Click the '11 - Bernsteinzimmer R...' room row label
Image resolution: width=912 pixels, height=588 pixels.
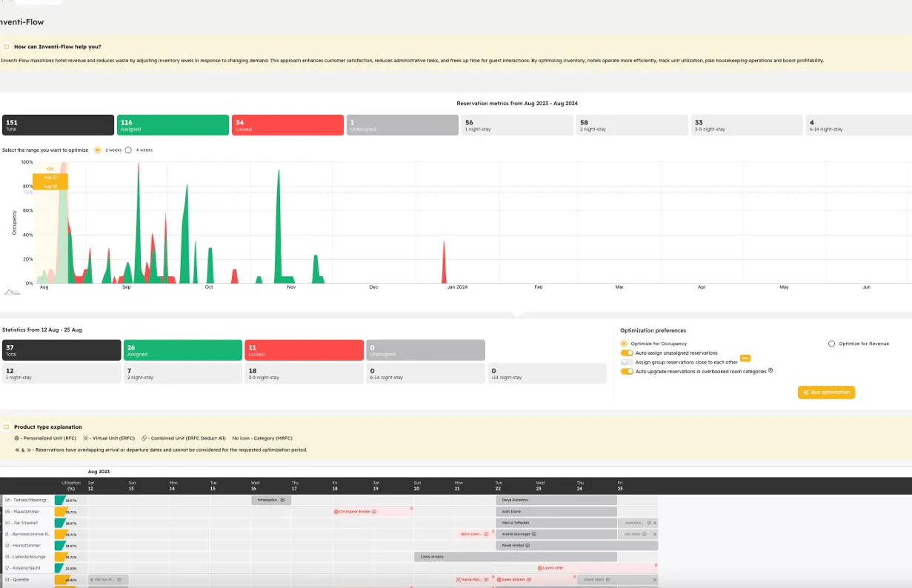pos(27,534)
